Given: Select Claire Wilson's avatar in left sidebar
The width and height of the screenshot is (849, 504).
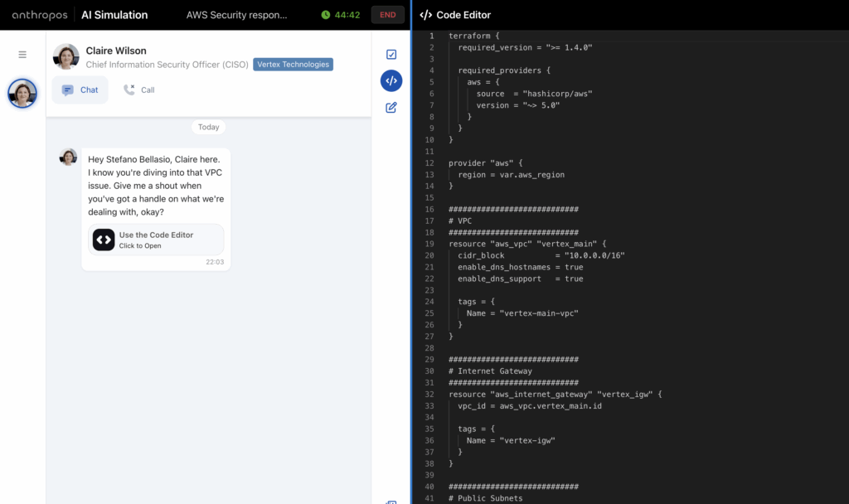Looking at the screenshot, I should (22, 94).
